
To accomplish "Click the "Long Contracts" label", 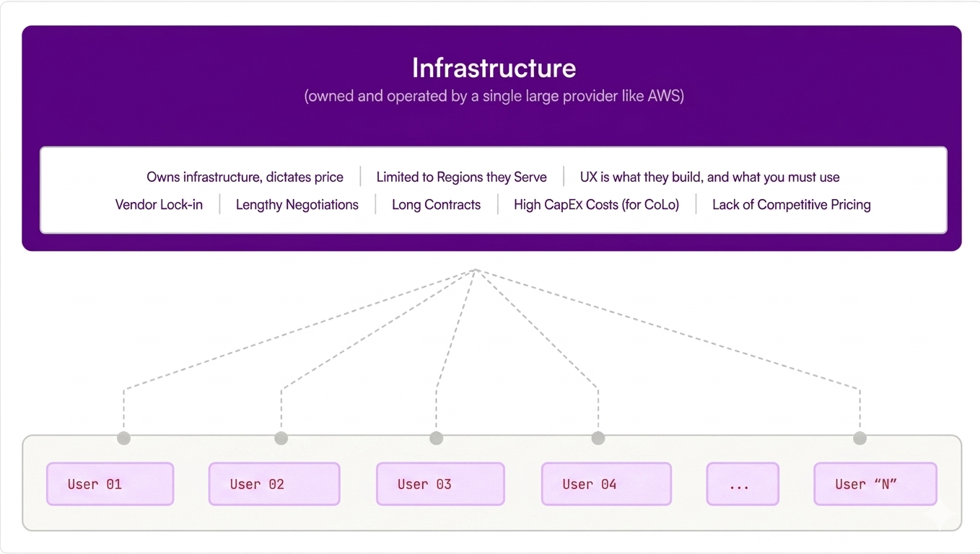I will [x=436, y=204].
